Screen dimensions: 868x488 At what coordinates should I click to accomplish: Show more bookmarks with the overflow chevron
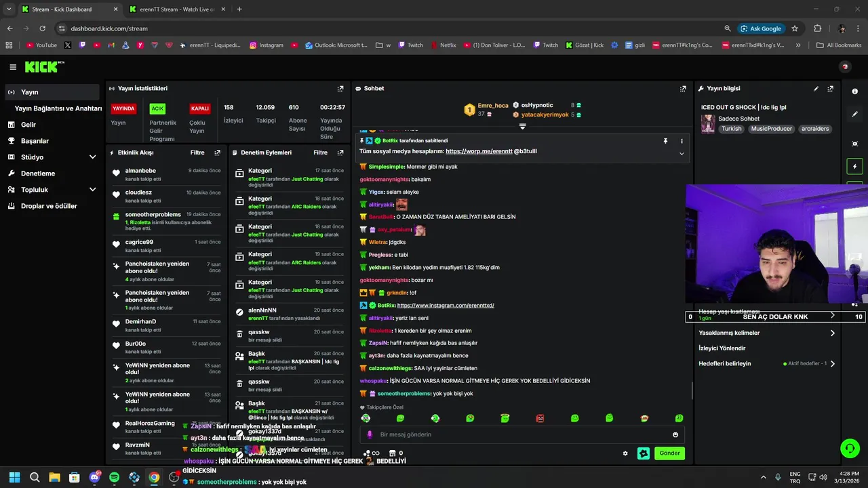798,45
